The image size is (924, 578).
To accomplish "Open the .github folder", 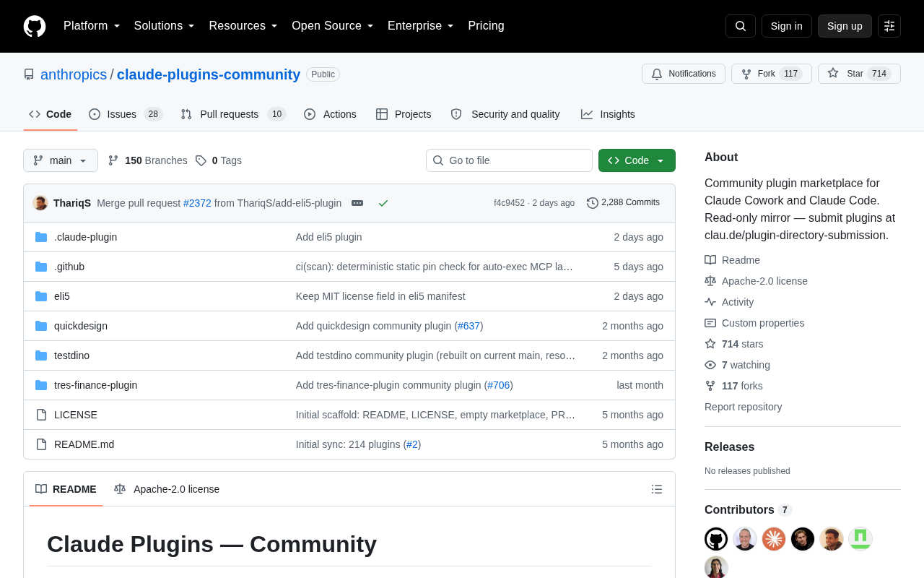I will [x=69, y=267].
